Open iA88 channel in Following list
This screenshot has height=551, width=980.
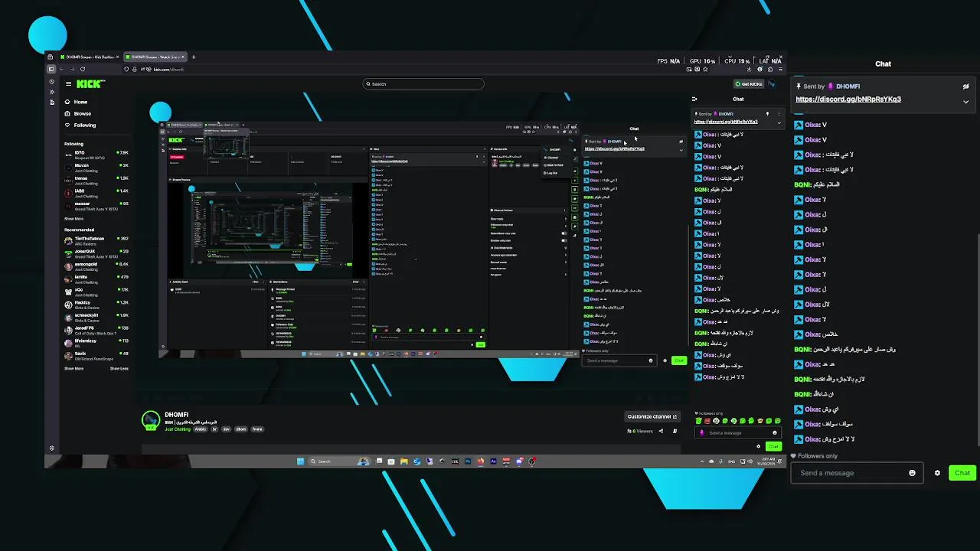click(x=96, y=193)
